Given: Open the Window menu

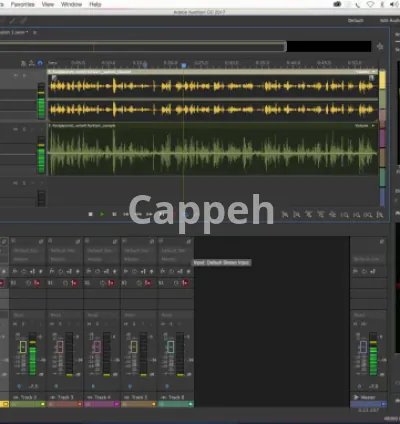Looking at the screenshot, I should click(x=71, y=4).
